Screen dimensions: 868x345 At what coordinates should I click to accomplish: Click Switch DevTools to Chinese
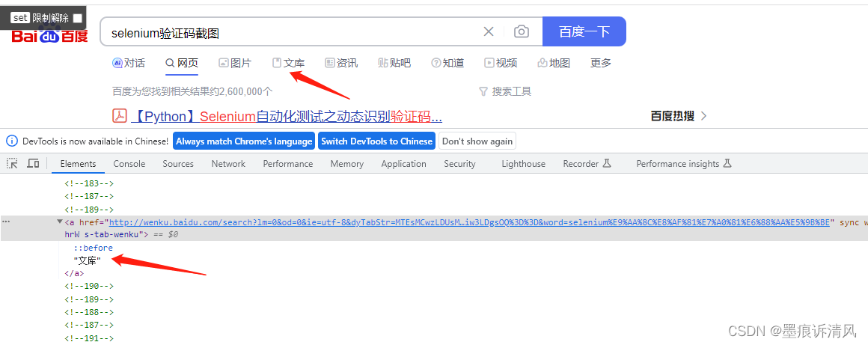376,141
